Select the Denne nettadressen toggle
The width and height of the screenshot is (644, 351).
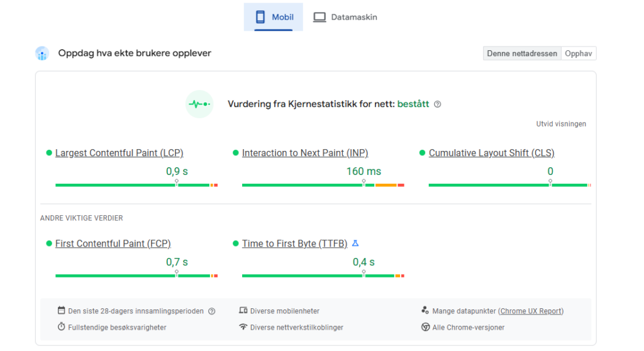pyautogui.click(x=521, y=53)
